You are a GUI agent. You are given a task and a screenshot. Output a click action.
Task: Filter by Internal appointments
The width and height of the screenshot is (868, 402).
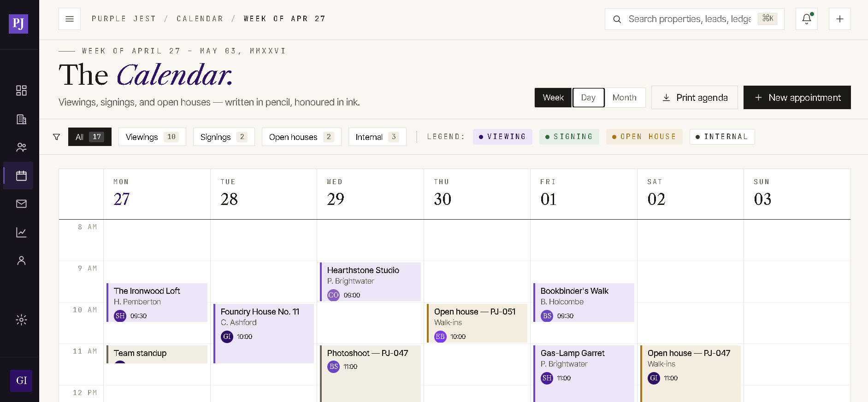pos(377,137)
